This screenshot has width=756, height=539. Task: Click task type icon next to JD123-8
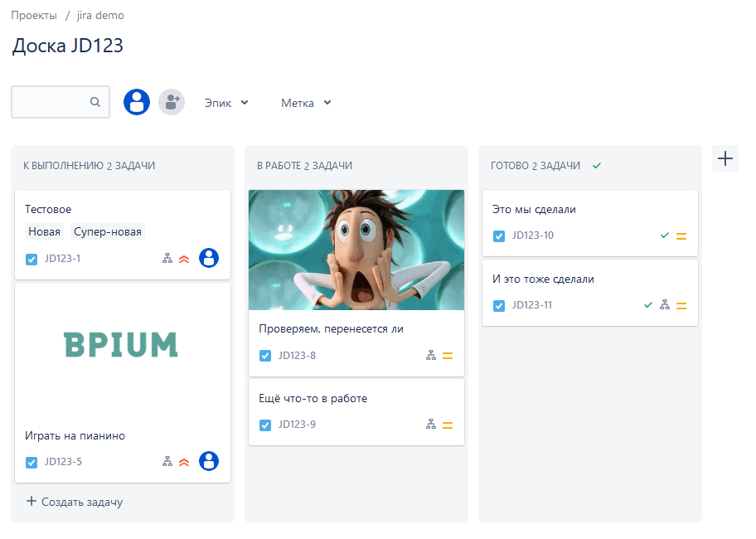click(265, 356)
